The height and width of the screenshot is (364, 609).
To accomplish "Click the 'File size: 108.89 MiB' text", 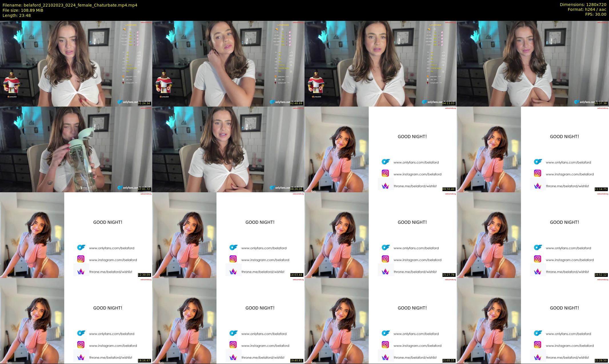I will click(x=23, y=10).
